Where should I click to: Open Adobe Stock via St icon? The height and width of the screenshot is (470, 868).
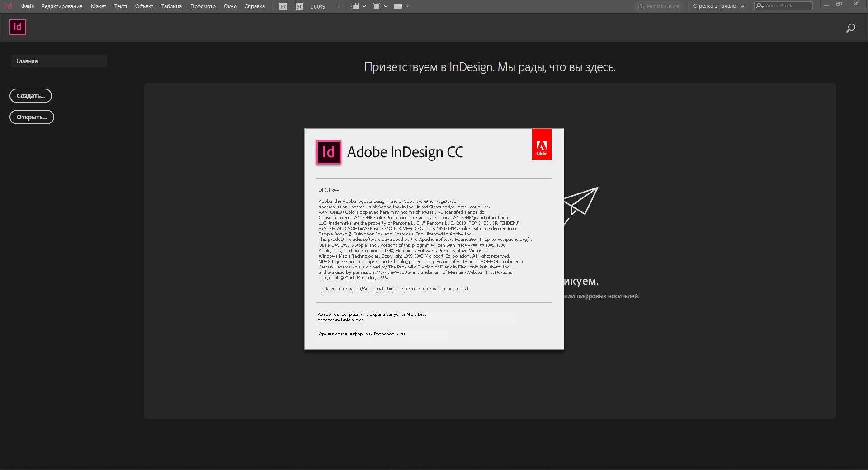point(299,6)
